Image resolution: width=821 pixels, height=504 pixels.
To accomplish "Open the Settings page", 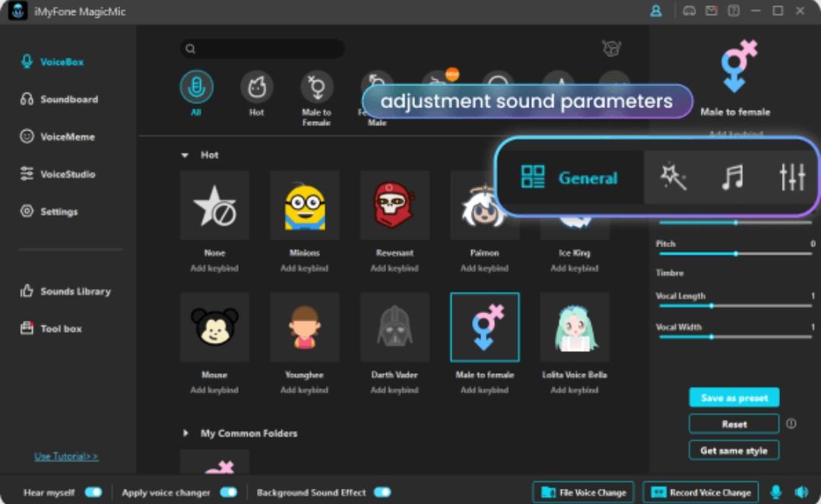I will (49, 211).
